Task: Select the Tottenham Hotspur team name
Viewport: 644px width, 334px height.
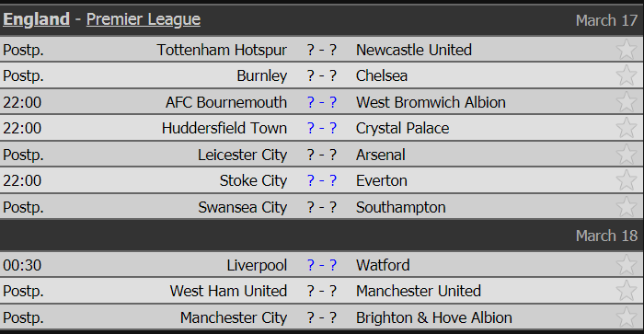Action: (x=222, y=50)
